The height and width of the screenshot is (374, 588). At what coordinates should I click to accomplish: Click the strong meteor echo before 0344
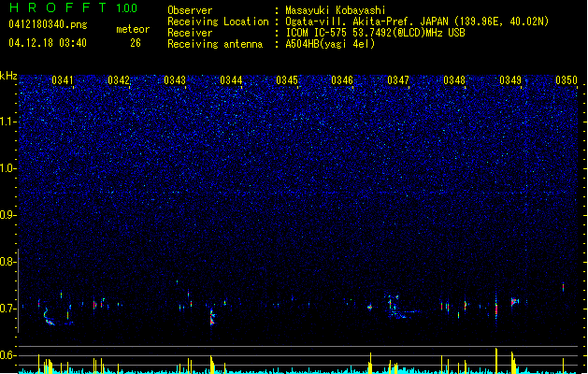[212, 317]
